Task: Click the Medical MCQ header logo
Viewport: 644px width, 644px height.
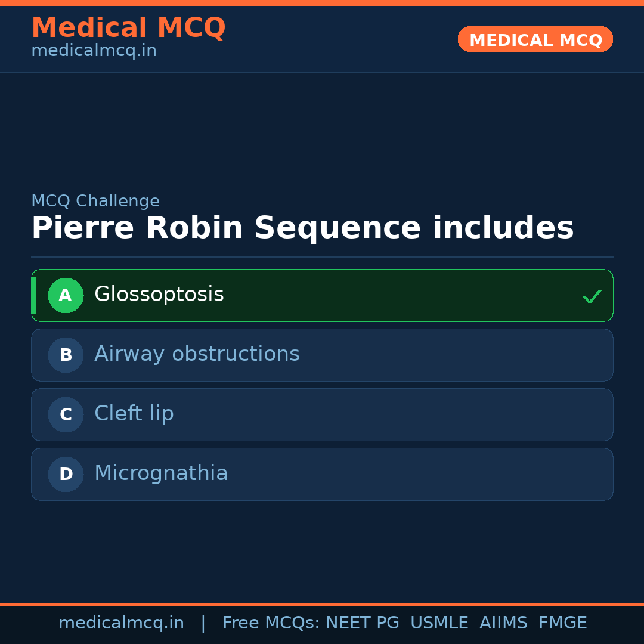Action: click(x=129, y=28)
